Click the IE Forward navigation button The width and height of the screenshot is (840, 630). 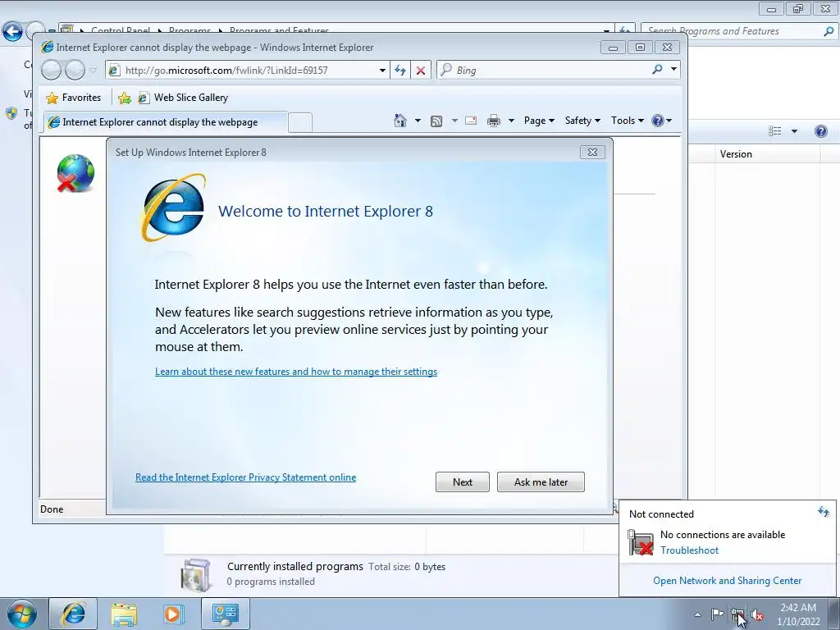point(75,71)
